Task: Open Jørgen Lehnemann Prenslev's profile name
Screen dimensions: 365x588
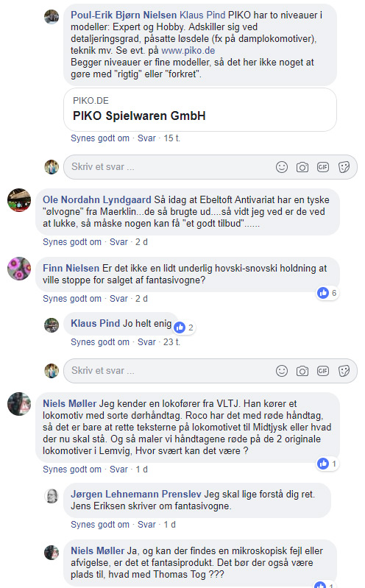Action: [x=136, y=494]
